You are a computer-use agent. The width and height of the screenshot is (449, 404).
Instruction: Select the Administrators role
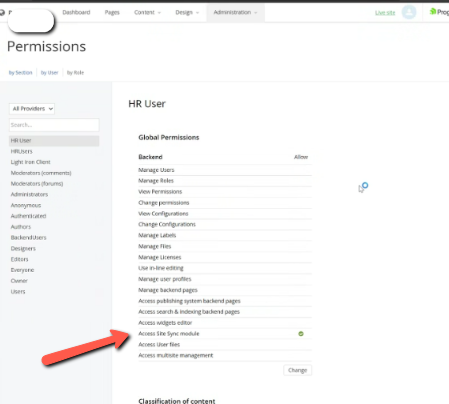pos(29,194)
